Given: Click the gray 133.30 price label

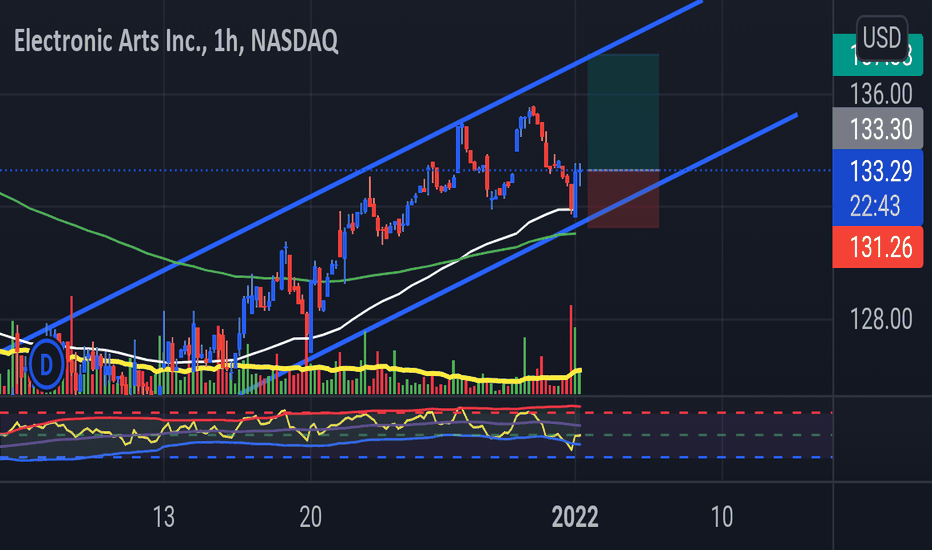Looking at the screenshot, I should (878, 128).
